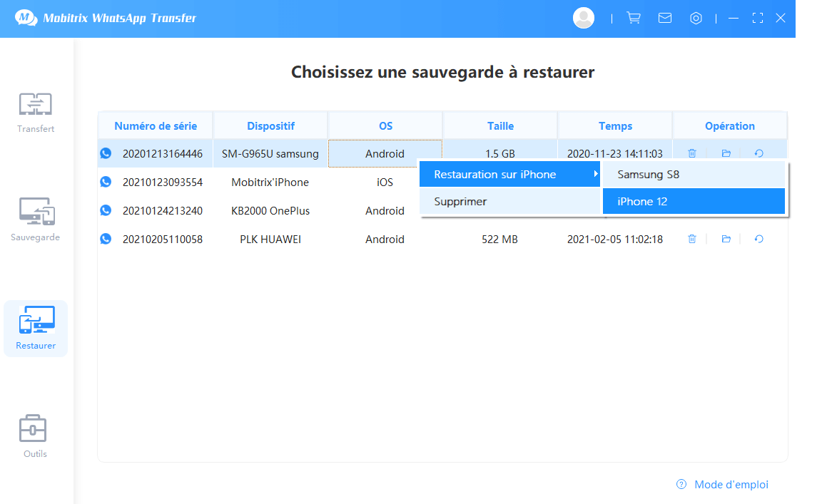822x504 pixels.
Task: Open the Sauvegarde section icon
Action: [x=36, y=211]
